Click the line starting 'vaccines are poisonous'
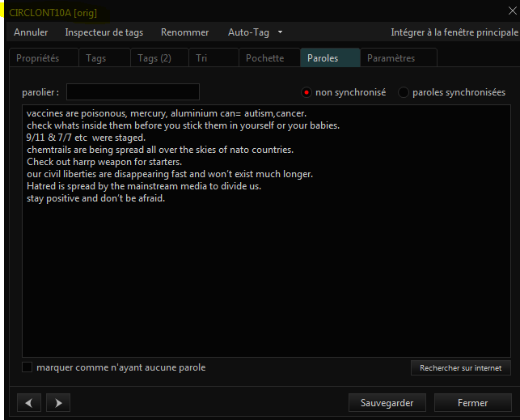This screenshot has height=420, width=520. 167,113
